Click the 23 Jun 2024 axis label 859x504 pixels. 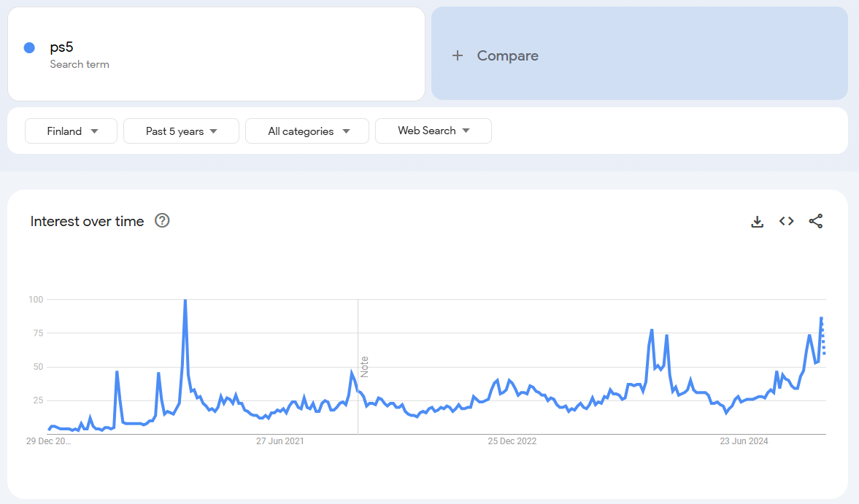[x=744, y=441]
